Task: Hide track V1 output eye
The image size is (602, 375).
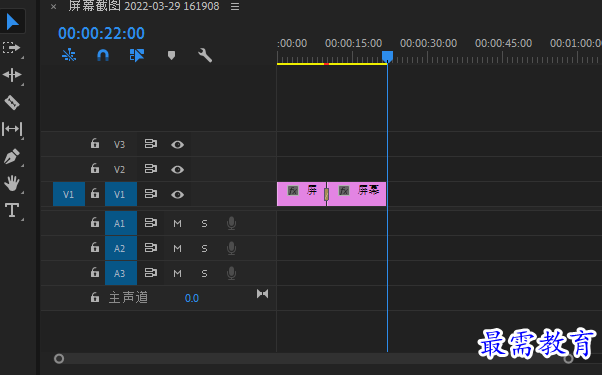Action: point(177,195)
